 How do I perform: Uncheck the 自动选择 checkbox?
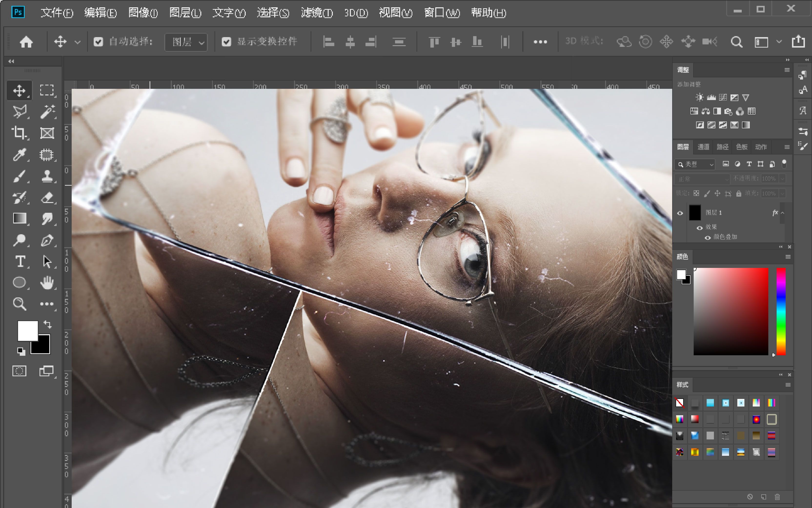pos(98,42)
